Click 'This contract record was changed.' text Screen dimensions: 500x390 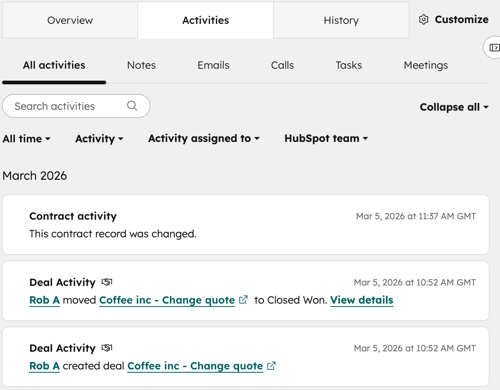tap(113, 234)
